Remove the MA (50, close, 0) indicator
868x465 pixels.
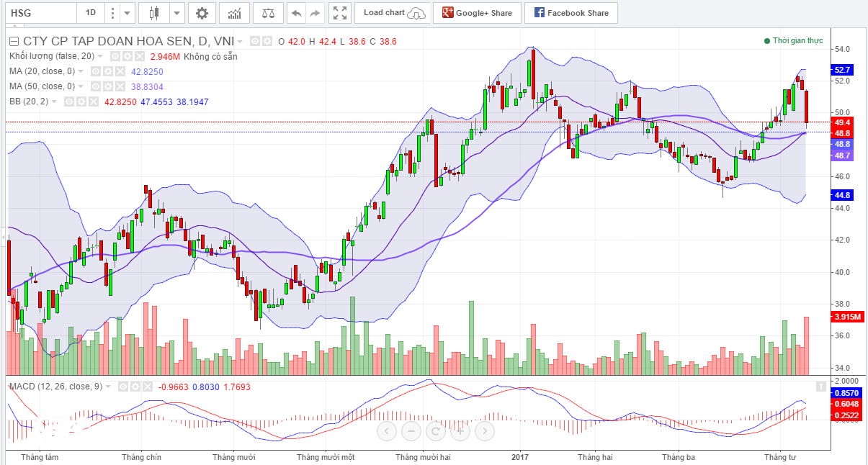tap(120, 86)
